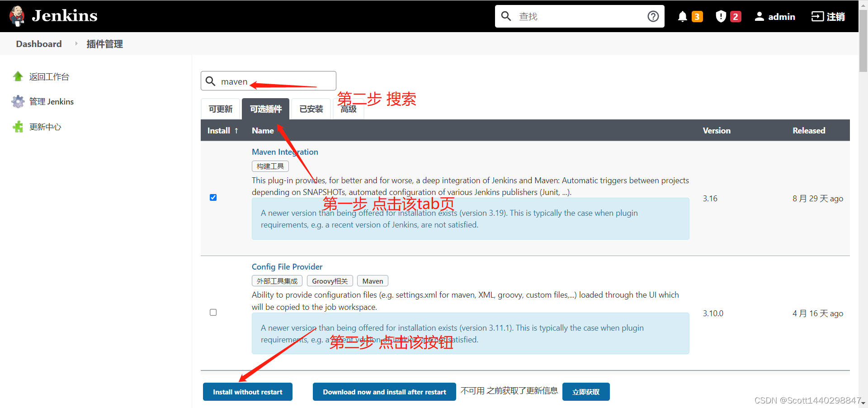Open the Dashboard breadcrumb

(39, 44)
